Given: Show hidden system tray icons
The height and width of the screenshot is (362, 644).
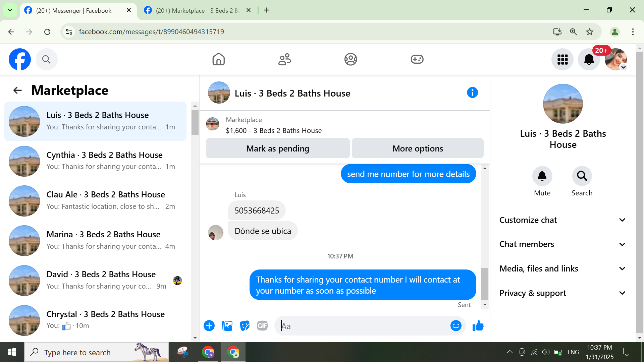Looking at the screenshot, I should [x=509, y=352].
